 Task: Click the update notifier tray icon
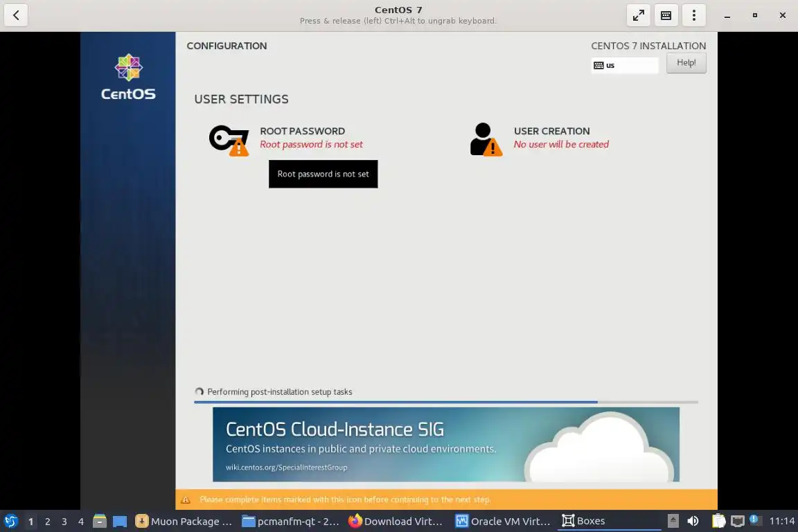755,520
